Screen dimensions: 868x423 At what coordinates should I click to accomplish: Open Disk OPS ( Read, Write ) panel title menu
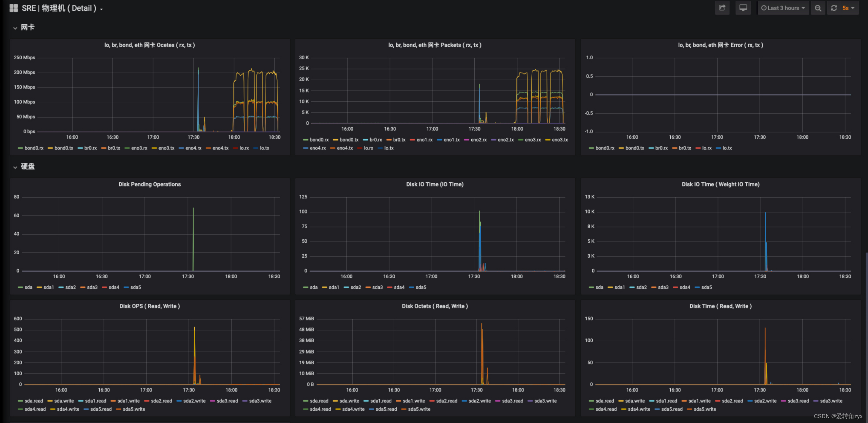pos(150,306)
